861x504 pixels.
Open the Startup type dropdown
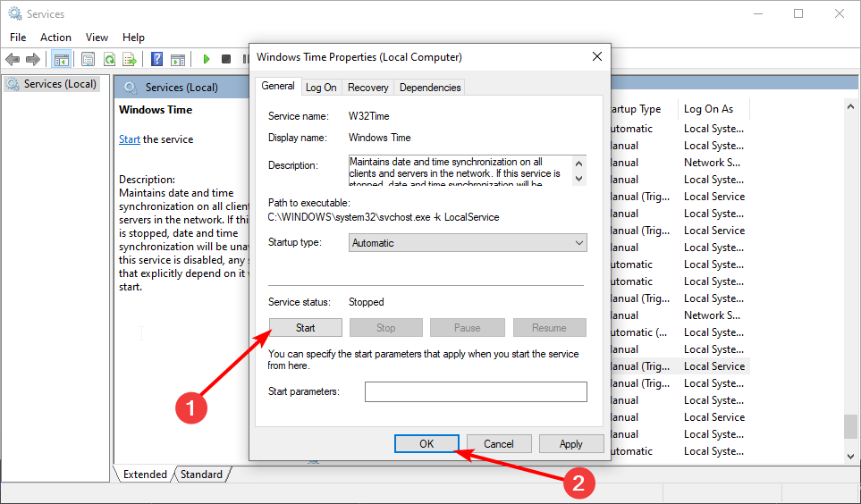(x=468, y=243)
